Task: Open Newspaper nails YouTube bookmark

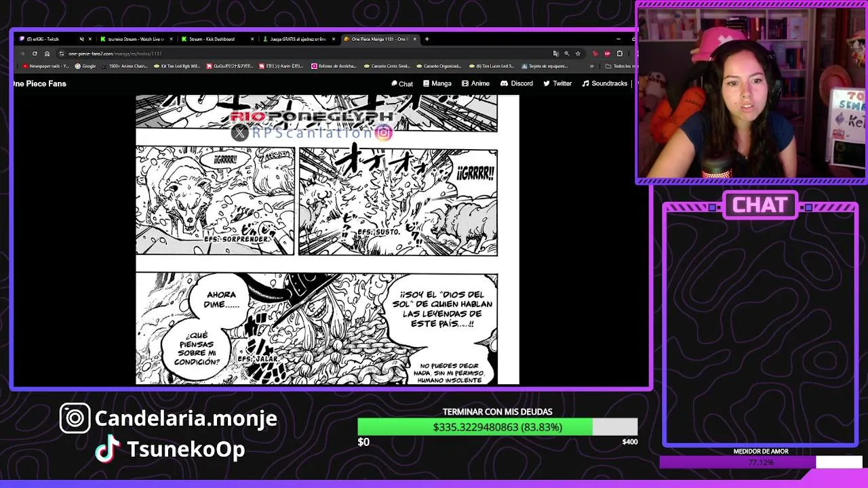Action: [x=45, y=66]
